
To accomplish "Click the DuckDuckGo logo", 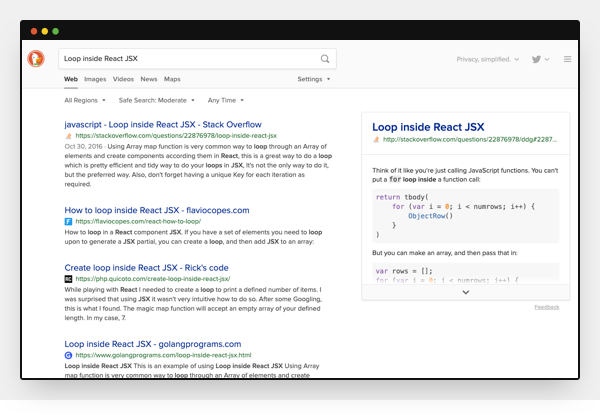I will pyautogui.click(x=36, y=59).
